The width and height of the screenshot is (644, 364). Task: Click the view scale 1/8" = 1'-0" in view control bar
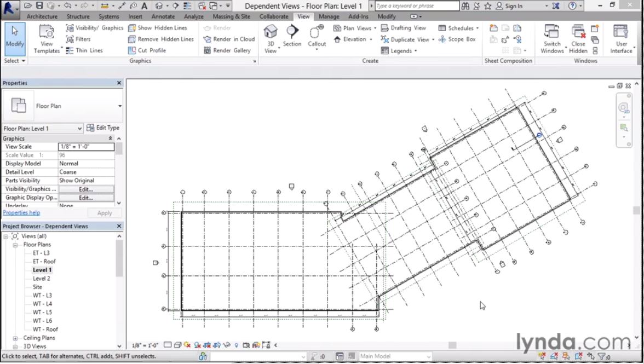click(x=146, y=345)
